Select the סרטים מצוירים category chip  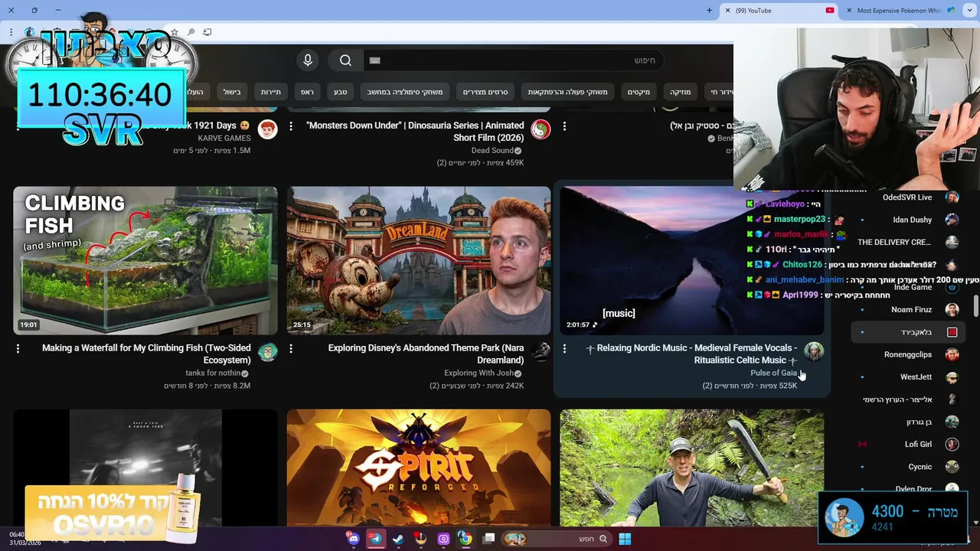pyautogui.click(x=485, y=92)
